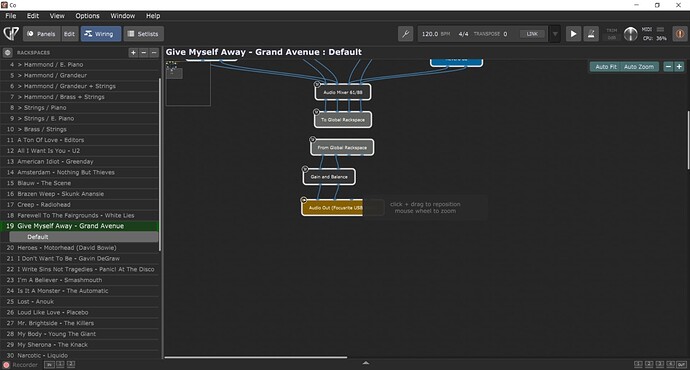The image size is (690, 370).
Task: Toggle the metronome icon
Action: click(x=591, y=34)
